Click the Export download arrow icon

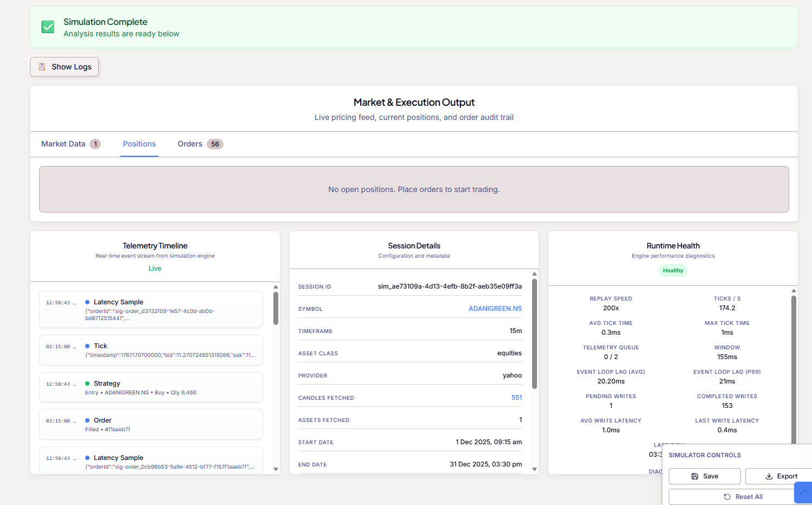click(x=769, y=476)
